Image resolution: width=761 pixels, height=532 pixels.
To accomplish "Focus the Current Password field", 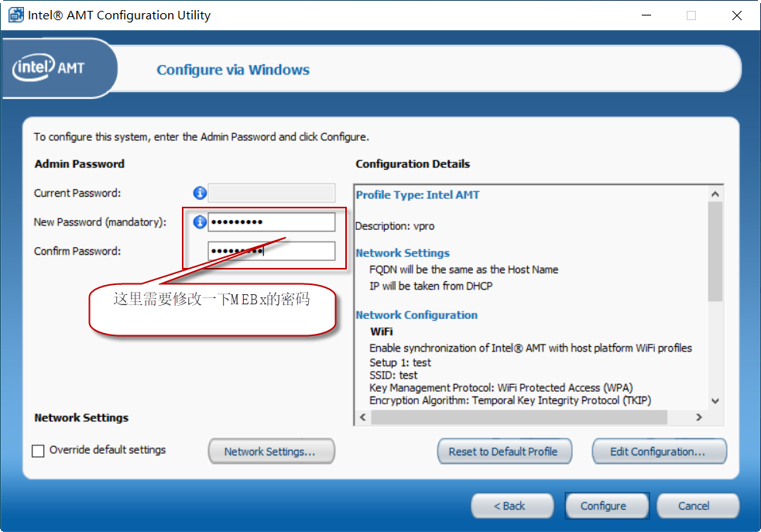I will pos(271,193).
